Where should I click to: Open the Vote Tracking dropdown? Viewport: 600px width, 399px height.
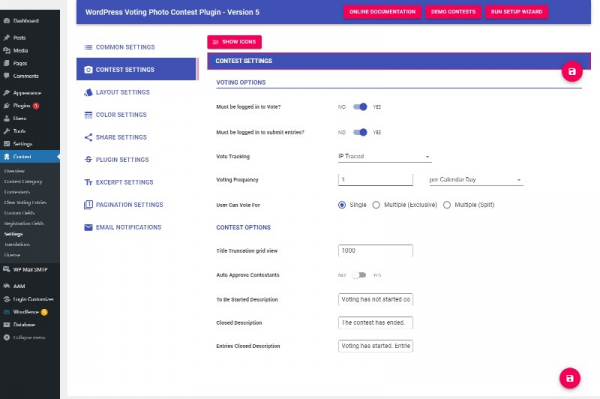point(385,156)
